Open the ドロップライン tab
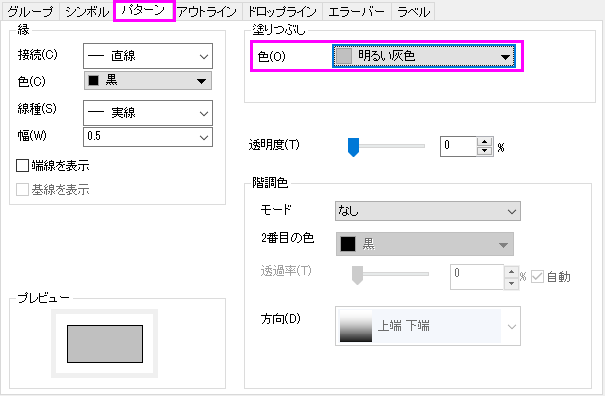 (282, 12)
